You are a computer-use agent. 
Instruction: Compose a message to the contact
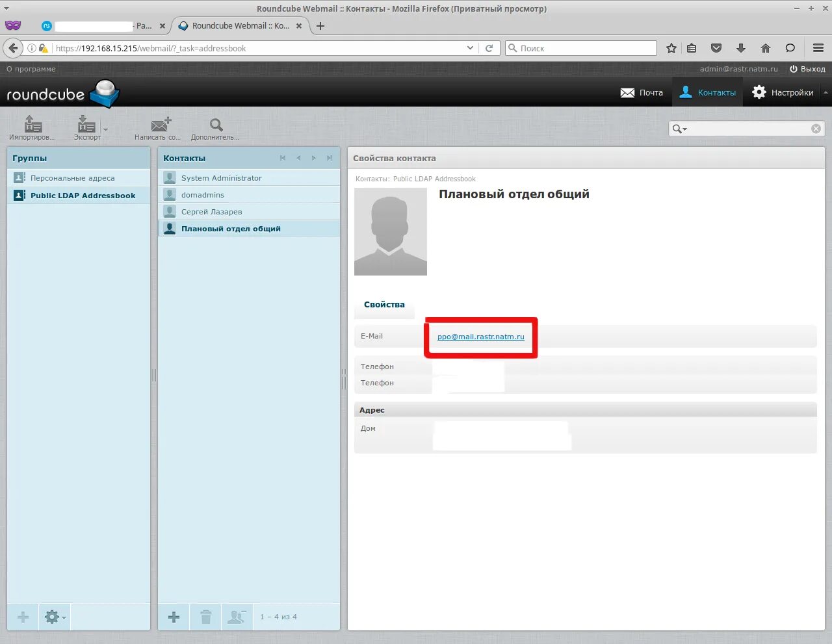coord(158,127)
